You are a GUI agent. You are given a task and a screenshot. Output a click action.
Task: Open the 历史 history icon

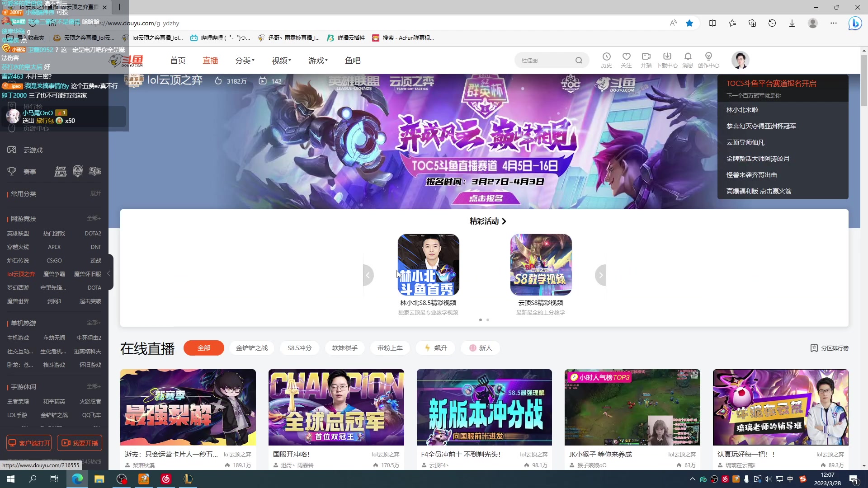[606, 60]
